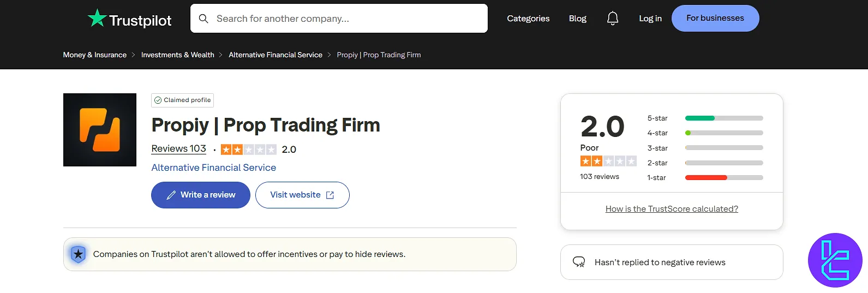The height and width of the screenshot is (293, 868).
Task: Click the speech bubble replies icon
Action: point(579,262)
